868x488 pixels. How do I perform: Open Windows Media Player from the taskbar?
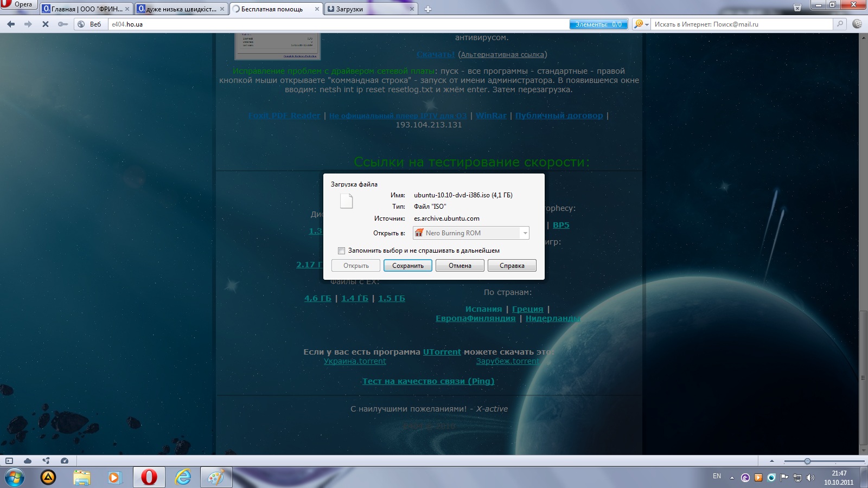pos(114,477)
